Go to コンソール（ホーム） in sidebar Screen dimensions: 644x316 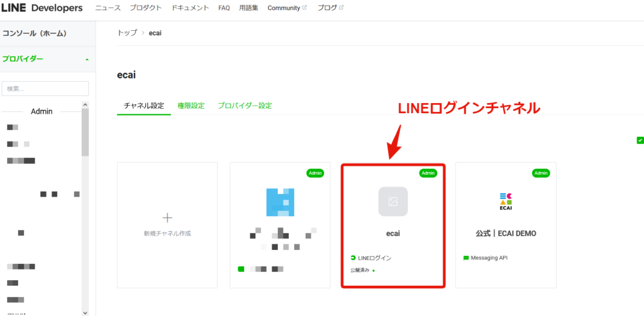click(x=35, y=33)
